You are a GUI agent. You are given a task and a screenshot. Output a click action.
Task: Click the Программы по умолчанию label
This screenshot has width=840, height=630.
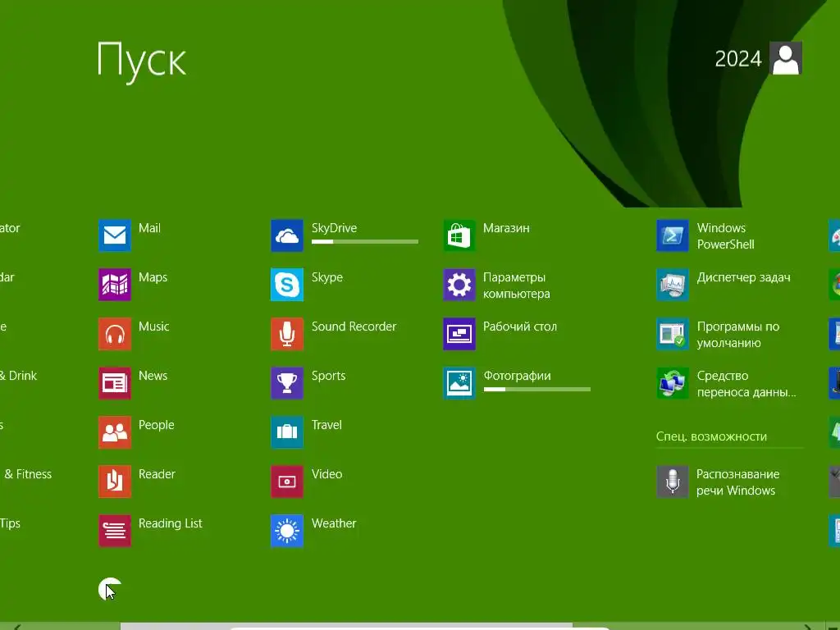(738, 335)
